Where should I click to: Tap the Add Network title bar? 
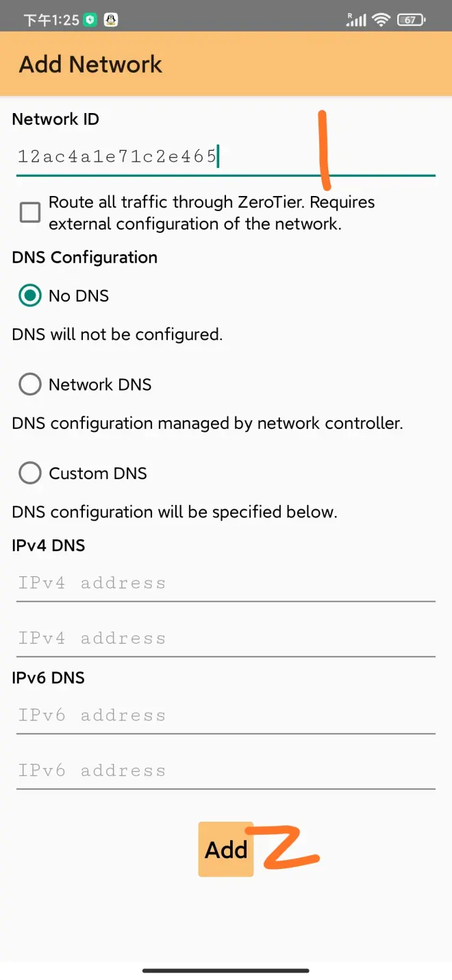(226, 64)
